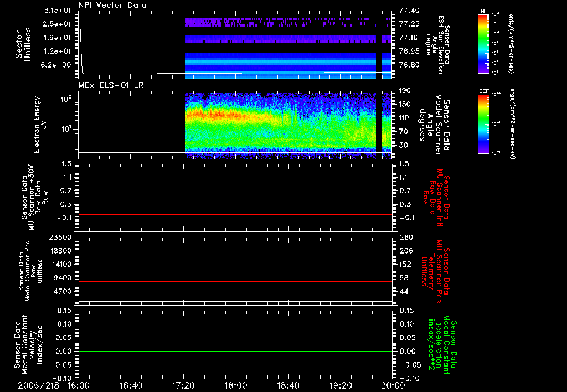Screen dimensions: 567x392
Task: Click the 152 telemetry tick value
Action: [406, 264]
